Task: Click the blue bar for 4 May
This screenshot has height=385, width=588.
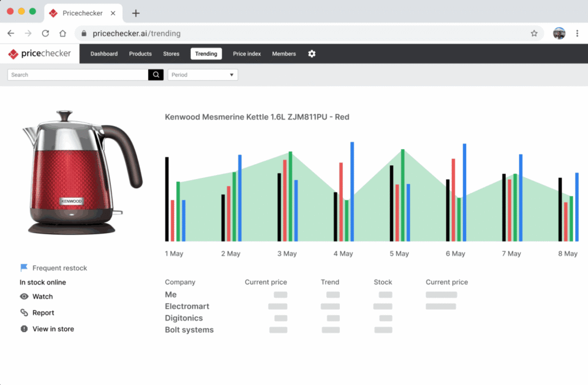Action: pos(352,192)
